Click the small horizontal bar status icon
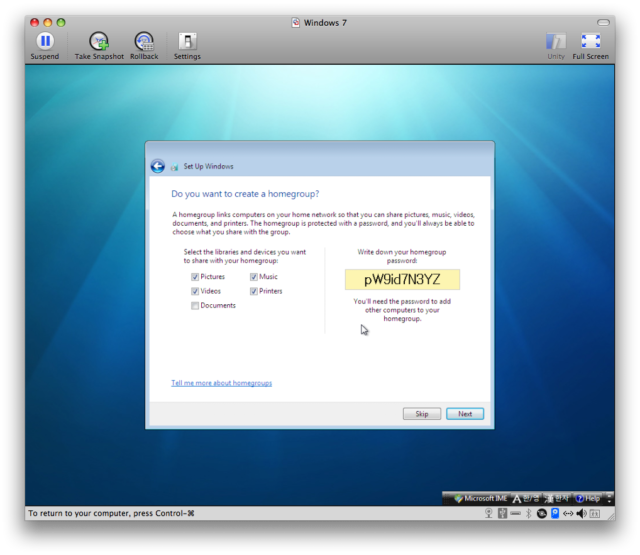 pos(516,513)
